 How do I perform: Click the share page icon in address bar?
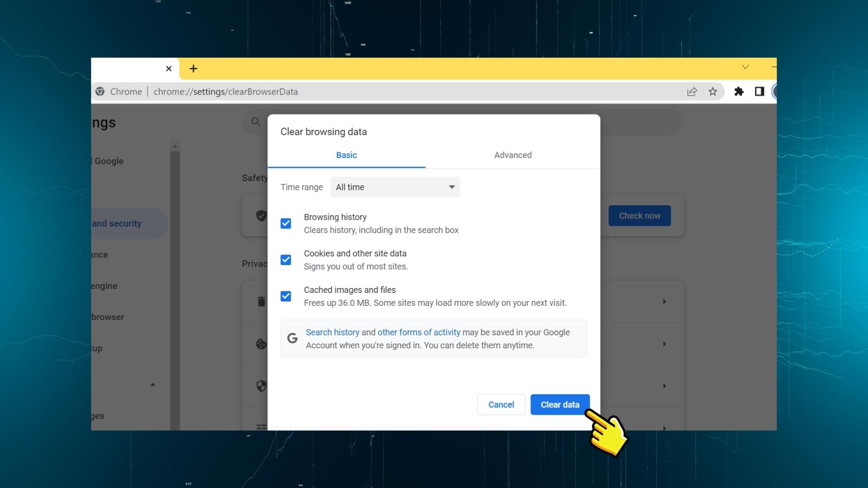point(692,92)
